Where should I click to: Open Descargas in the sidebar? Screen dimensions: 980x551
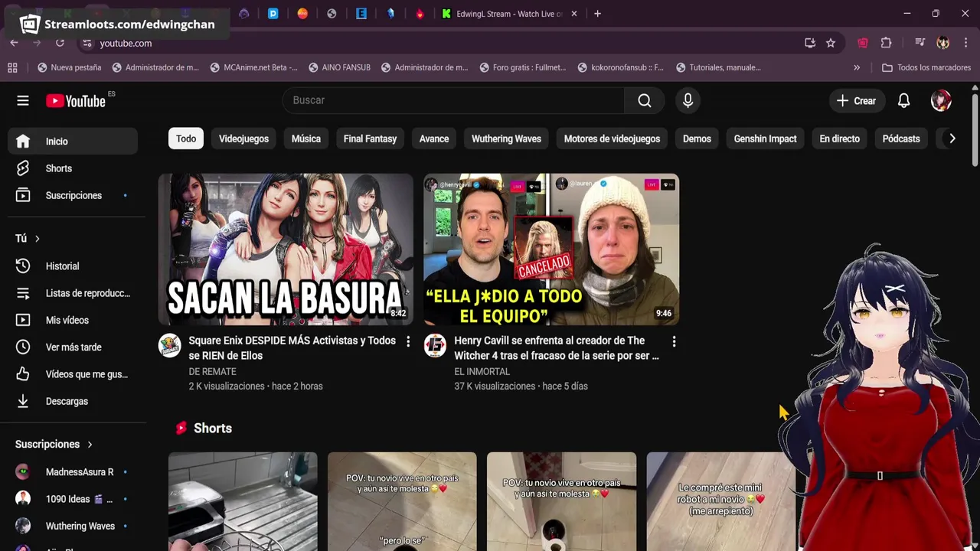click(73, 401)
